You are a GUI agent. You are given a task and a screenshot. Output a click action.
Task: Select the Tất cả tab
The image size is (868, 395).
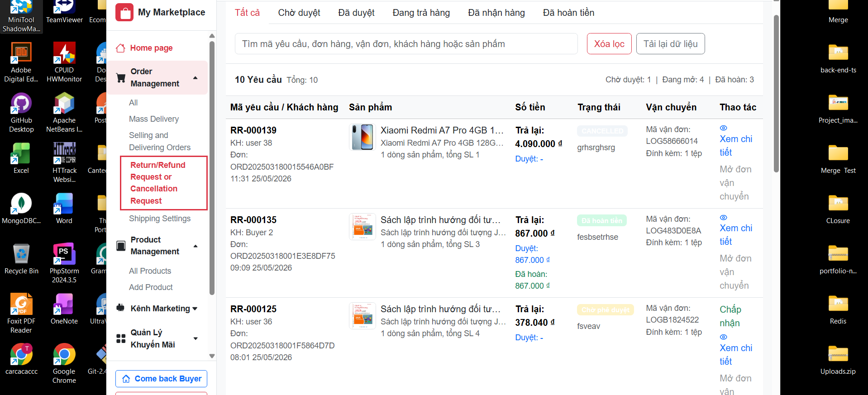pyautogui.click(x=247, y=13)
